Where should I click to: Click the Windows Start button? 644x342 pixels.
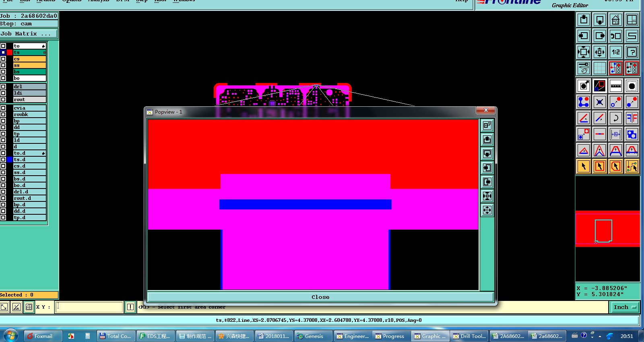(10, 336)
